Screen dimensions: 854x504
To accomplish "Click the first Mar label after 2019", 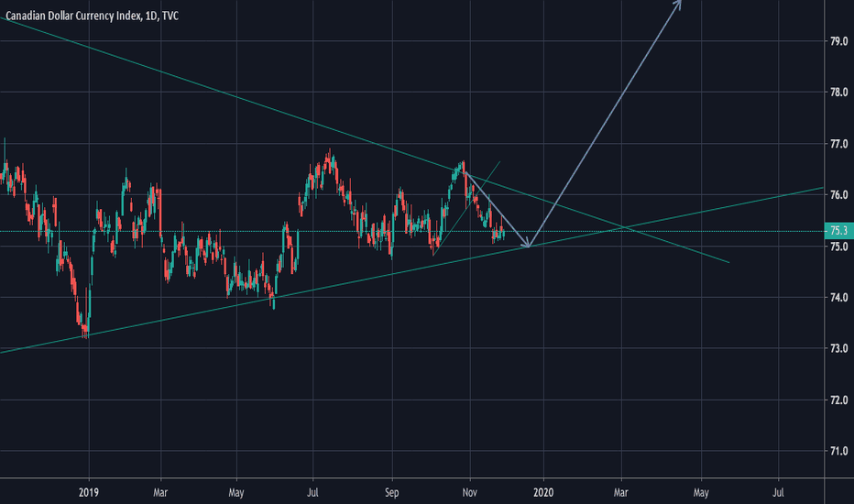I will (160, 493).
